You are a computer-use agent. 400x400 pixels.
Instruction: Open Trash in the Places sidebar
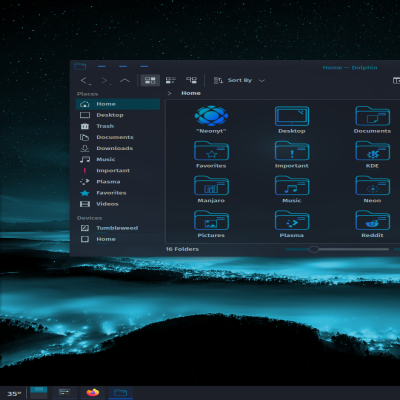[118, 126]
